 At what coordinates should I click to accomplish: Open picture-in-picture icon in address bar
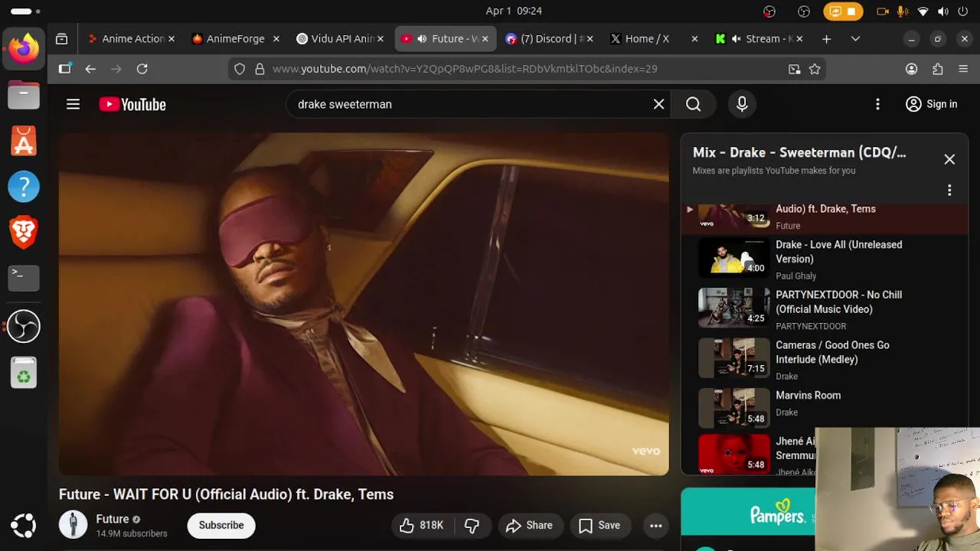(795, 69)
